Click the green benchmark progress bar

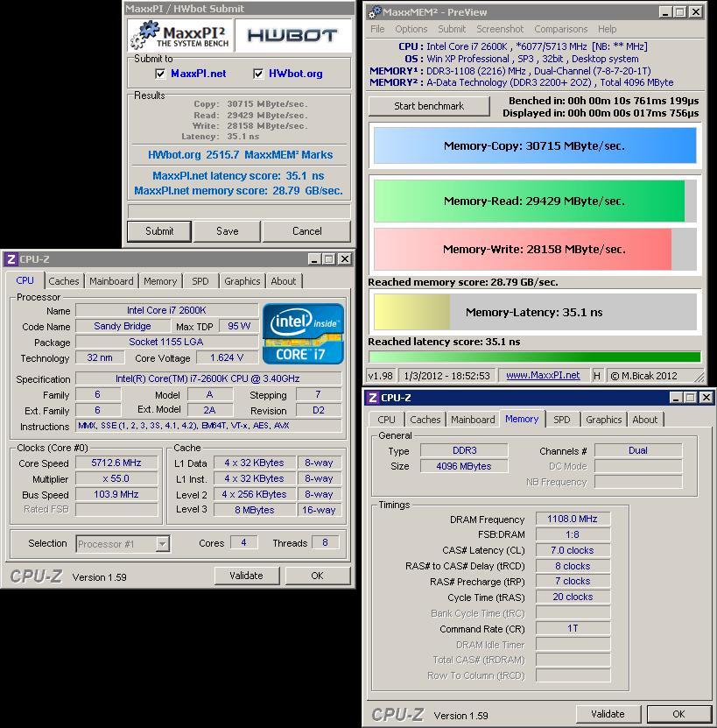click(x=535, y=357)
